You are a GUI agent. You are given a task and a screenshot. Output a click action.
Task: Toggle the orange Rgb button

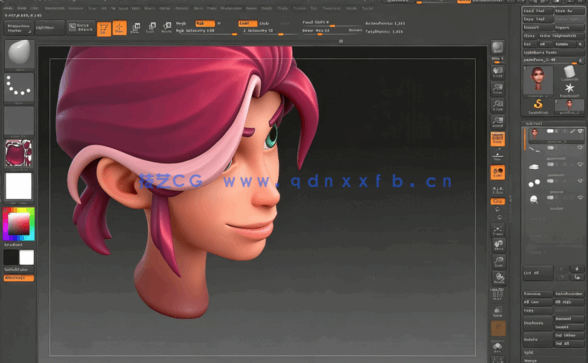click(205, 23)
